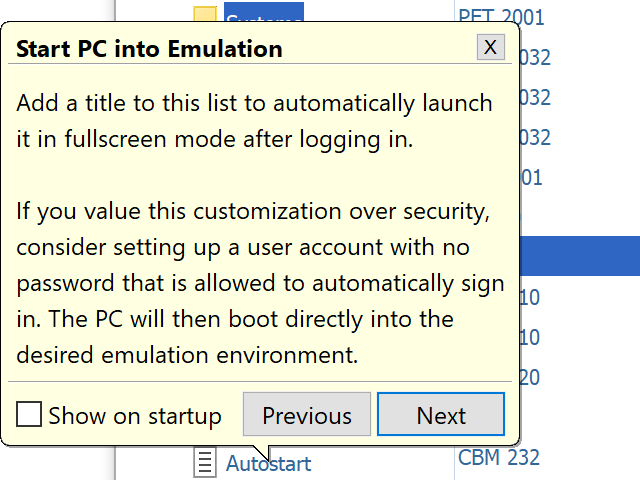Select the entry ending in 20
640x480 pixels.
[530, 377]
